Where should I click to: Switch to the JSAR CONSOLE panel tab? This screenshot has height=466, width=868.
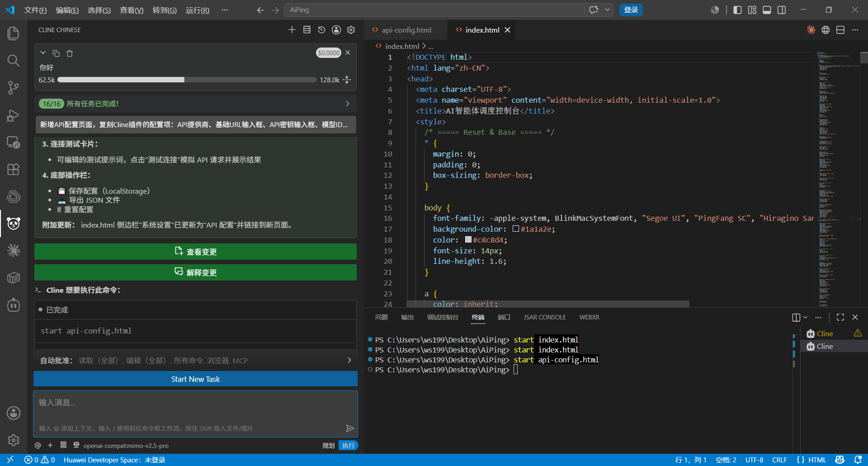(x=545, y=317)
